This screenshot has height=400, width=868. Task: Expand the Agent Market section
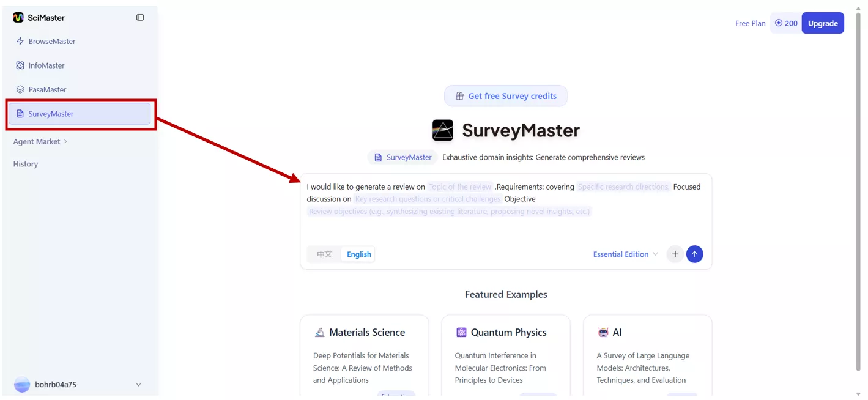(x=37, y=141)
